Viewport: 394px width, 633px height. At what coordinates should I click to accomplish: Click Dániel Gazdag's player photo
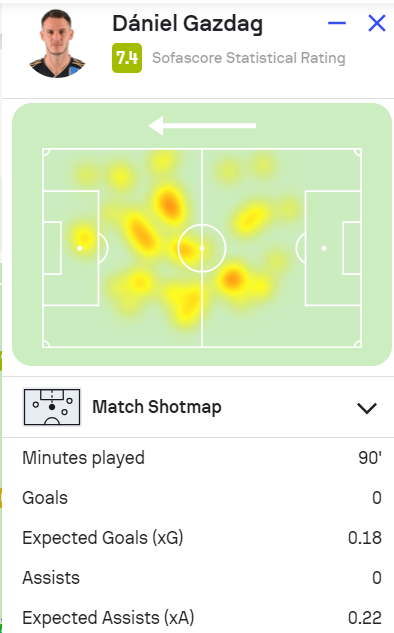coord(57,44)
